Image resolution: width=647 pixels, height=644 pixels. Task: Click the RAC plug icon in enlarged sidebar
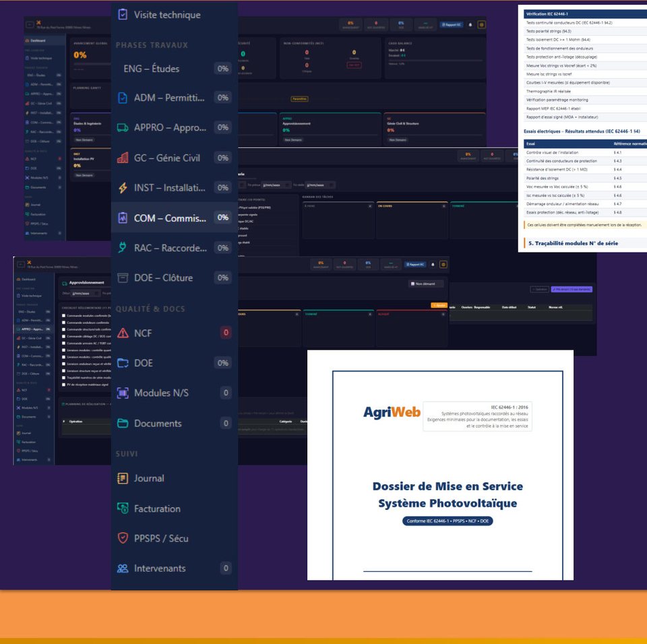(x=122, y=247)
